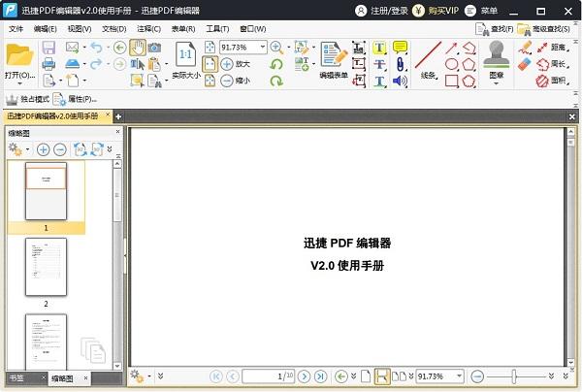The width and height of the screenshot is (582, 392).
Task: Open 高级查找(S) advanced search
Action: [x=544, y=29]
